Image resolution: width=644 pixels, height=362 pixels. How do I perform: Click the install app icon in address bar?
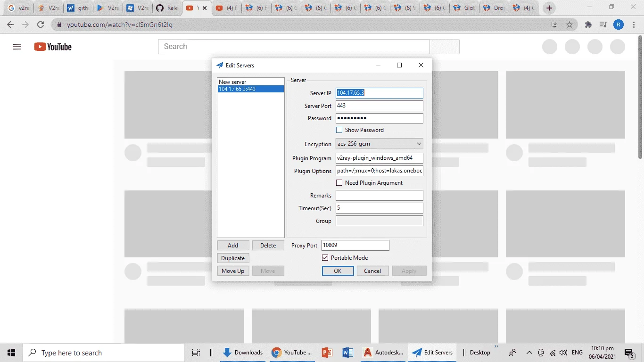554,25
